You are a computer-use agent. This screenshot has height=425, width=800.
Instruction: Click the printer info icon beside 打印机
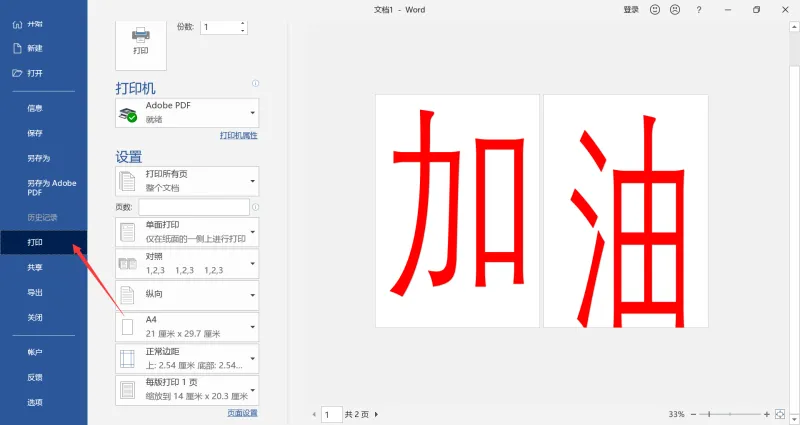coord(255,83)
